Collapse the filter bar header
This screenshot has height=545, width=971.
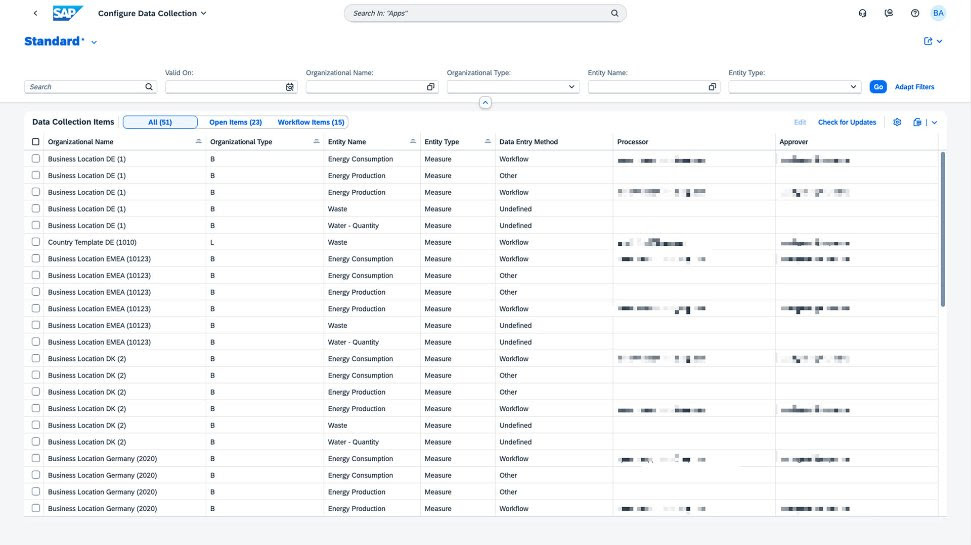coord(485,103)
